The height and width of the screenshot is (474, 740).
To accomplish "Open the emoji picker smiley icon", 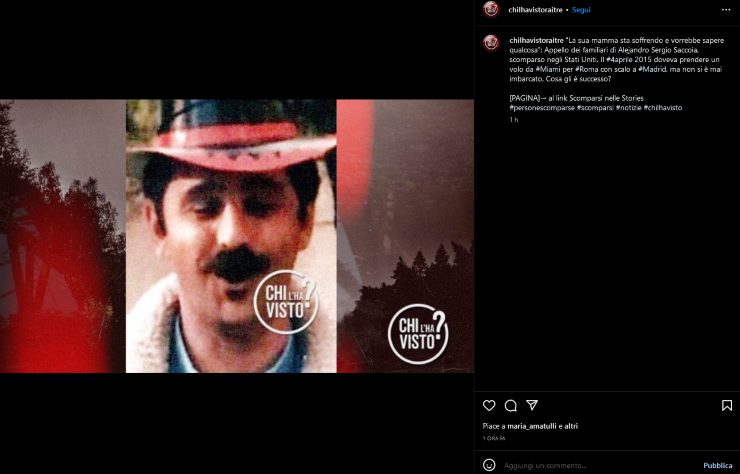I will click(489, 465).
